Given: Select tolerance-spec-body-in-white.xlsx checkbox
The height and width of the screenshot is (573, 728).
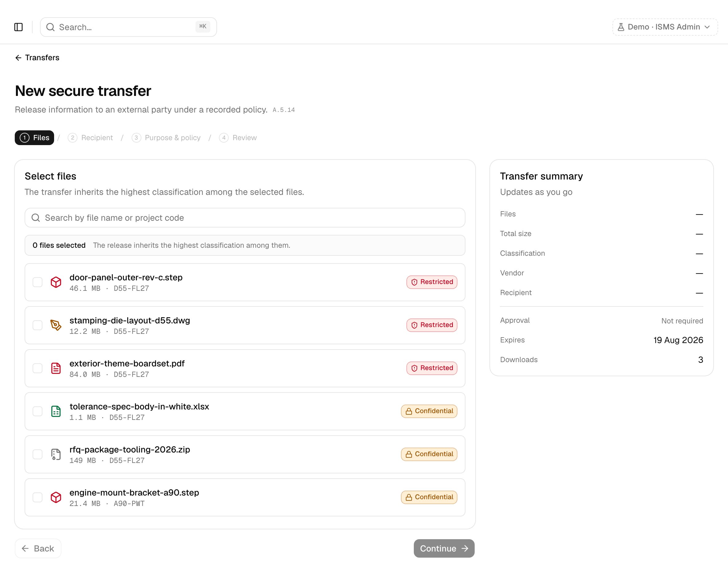Looking at the screenshot, I should pos(38,411).
